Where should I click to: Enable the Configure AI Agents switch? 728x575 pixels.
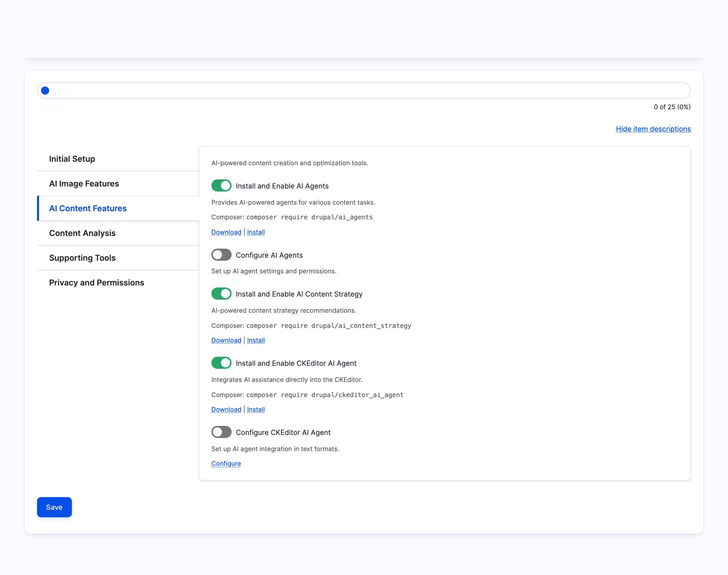click(x=221, y=255)
